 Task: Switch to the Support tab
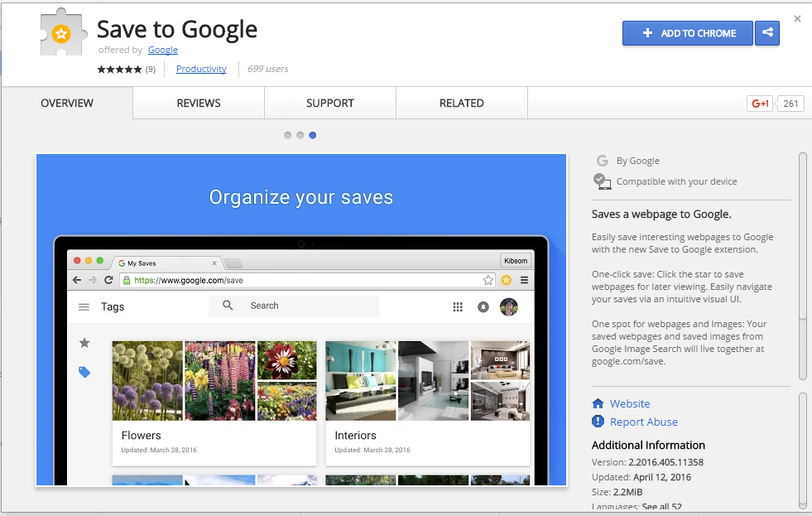pos(330,103)
